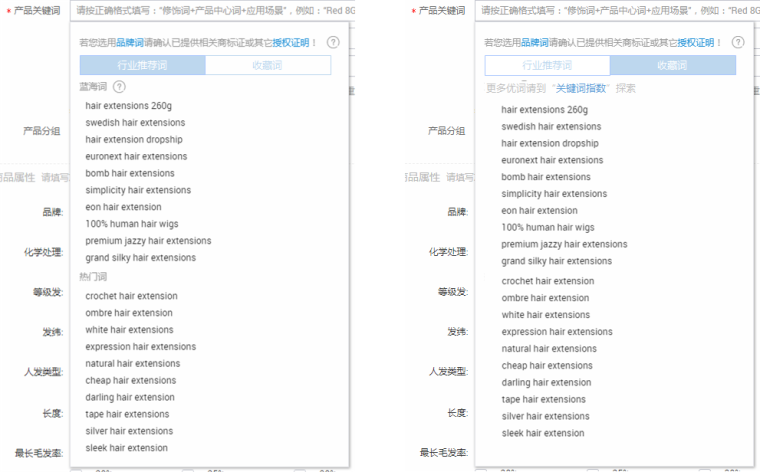
Task: Click help icon at top of left panel
Action: pos(333,43)
